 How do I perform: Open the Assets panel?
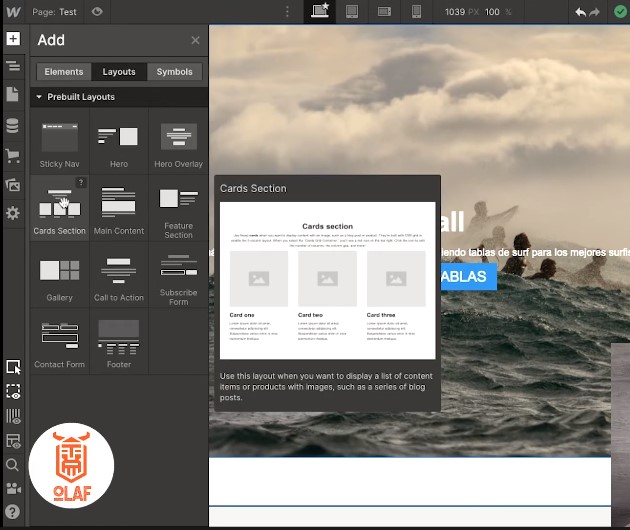tap(12, 184)
